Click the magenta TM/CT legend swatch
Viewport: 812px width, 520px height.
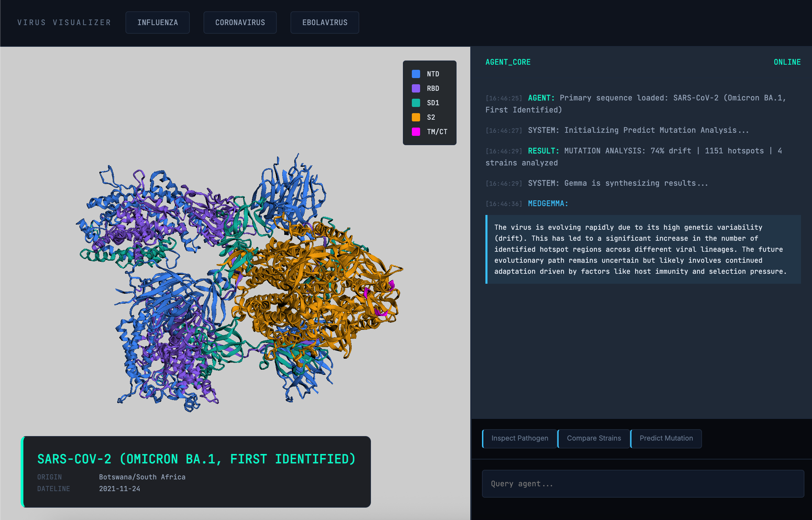click(x=416, y=132)
